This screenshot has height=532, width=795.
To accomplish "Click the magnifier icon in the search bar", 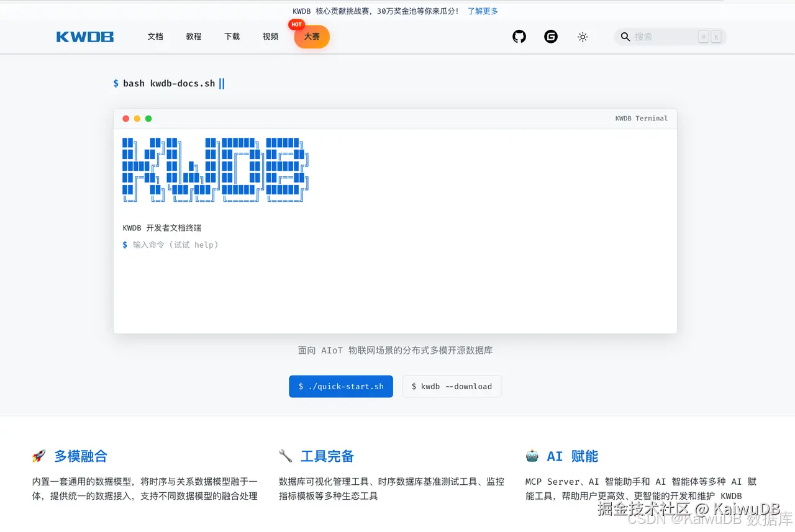I will (x=625, y=37).
